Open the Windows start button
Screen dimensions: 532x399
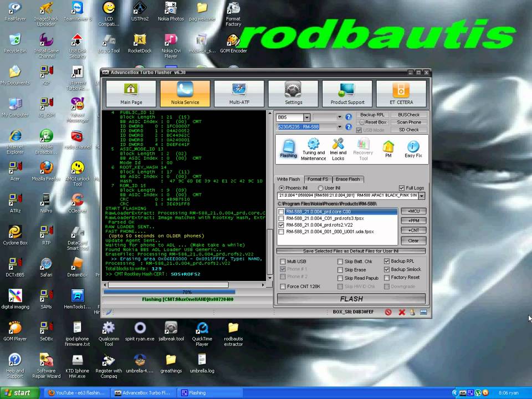coord(20,393)
